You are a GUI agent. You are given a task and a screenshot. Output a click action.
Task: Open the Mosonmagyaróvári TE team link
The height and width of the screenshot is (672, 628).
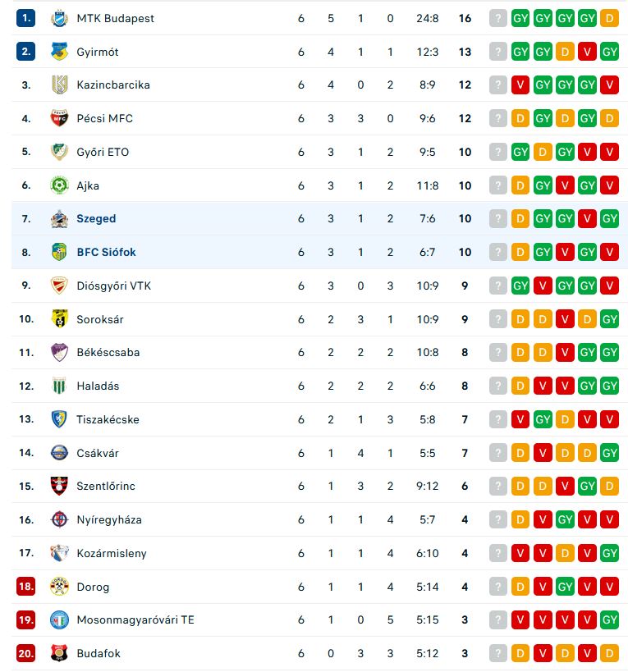[x=135, y=619]
